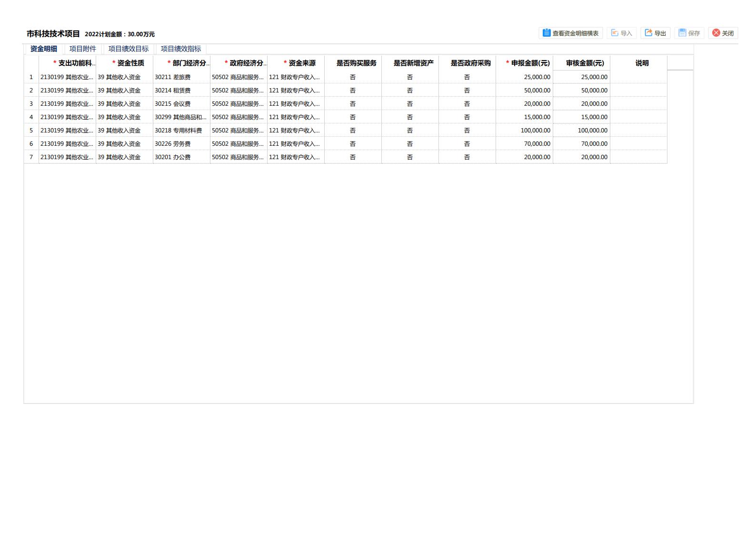This screenshot has width=756, height=535.
Task: Click the empty 说明 cell in the 劳务费 row
Action: pyautogui.click(x=638, y=143)
